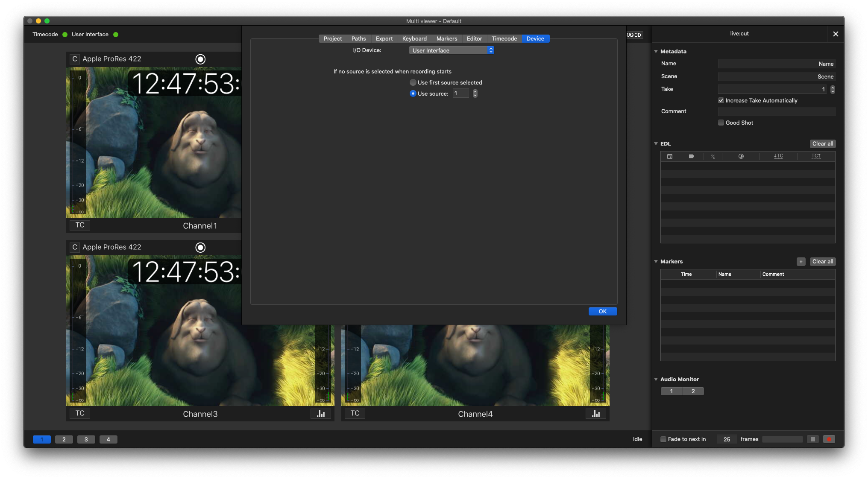Open the audio meter icon for Channel4
This screenshot has width=868, height=479.
tap(596, 414)
